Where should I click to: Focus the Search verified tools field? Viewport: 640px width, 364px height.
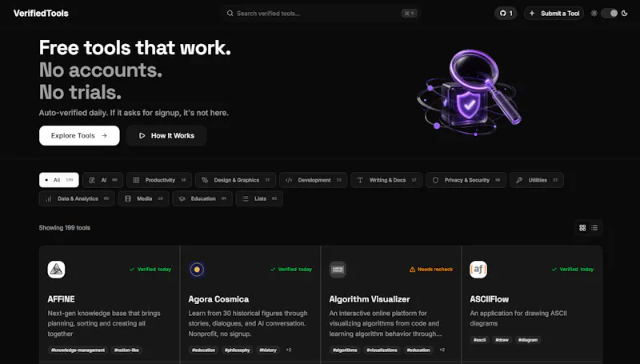(322, 13)
